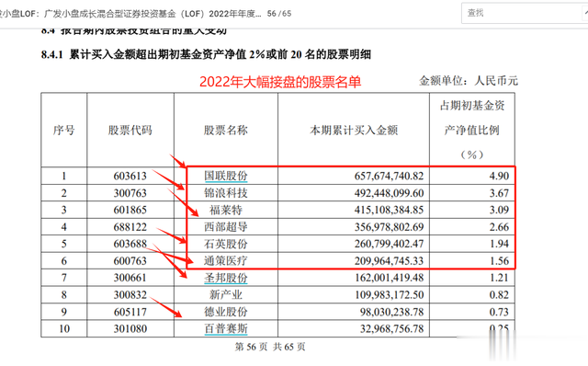This screenshot has width=588, height=366.
Task: Click the 金额单位：人民币元 label
Action: [469, 81]
